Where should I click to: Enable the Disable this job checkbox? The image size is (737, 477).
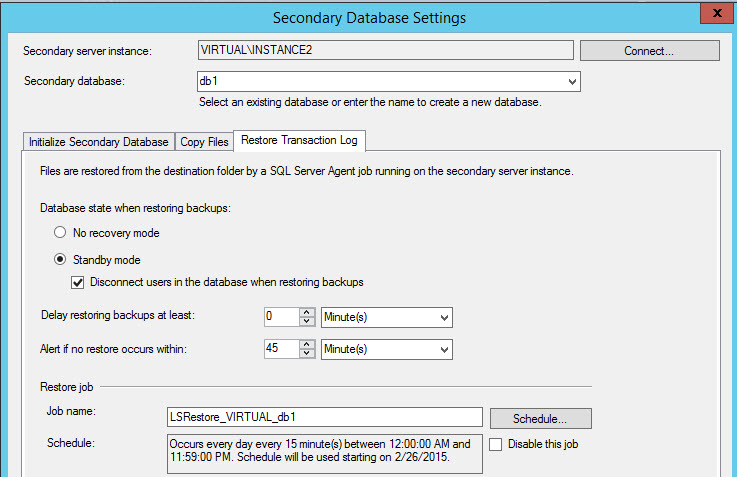496,444
